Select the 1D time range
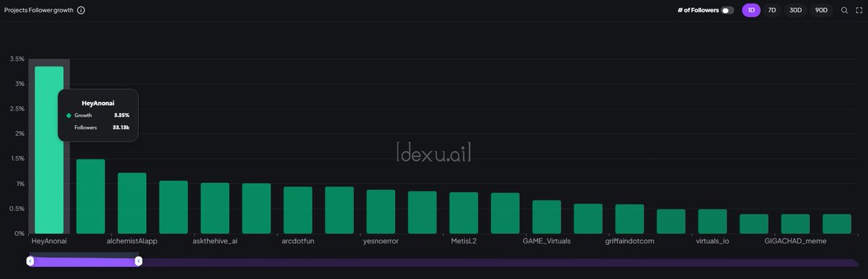The height and width of the screenshot is (279, 868). (x=752, y=10)
